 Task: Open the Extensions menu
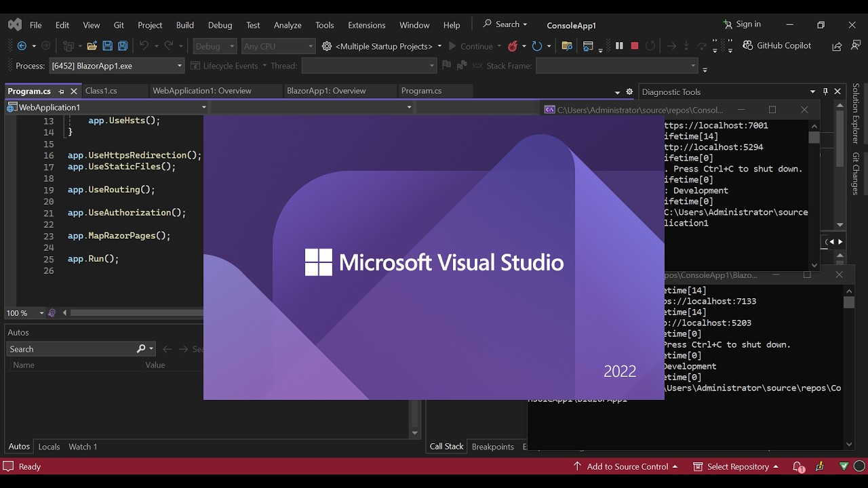[366, 25]
